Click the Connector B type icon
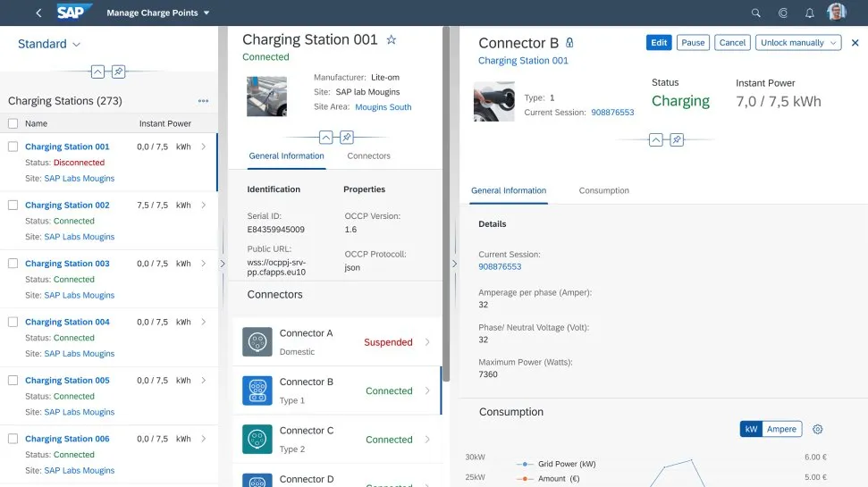This screenshot has width=868, height=487. pos(257,390)
